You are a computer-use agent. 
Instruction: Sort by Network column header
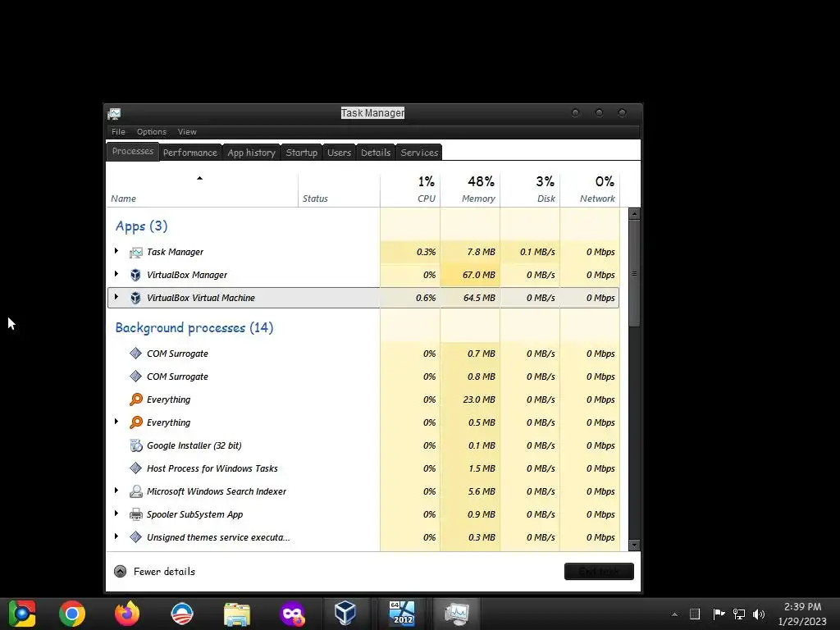590,190
